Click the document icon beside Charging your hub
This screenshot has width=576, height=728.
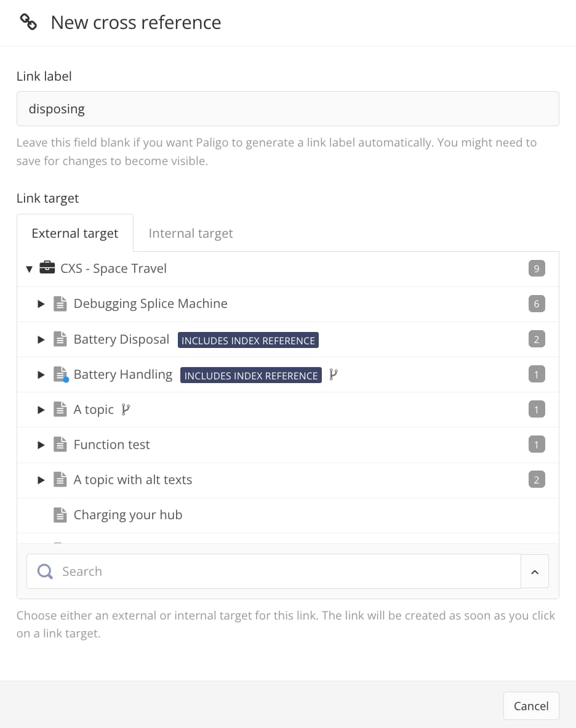[60, 514]
